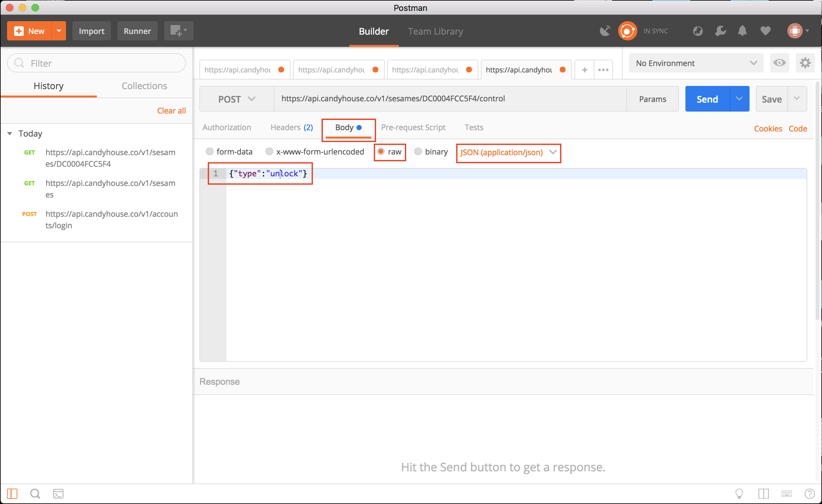Click the Clear all link
This screenshot has width=822, height=504.
[172, 111]
